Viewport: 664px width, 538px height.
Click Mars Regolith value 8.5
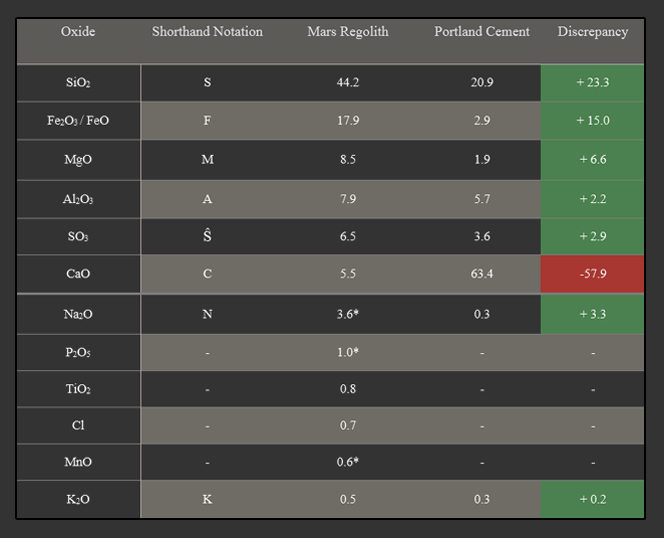click(348, 160)
